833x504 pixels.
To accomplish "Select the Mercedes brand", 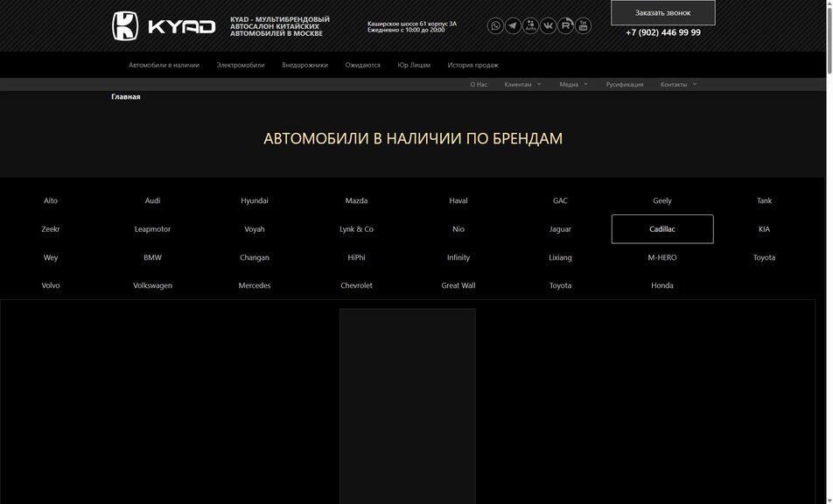I will pyautogui.click(x=255, y=286).
